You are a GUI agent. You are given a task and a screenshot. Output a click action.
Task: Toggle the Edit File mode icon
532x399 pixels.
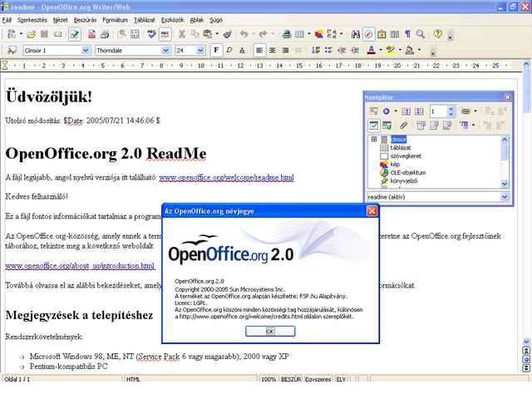click(74, 34)
